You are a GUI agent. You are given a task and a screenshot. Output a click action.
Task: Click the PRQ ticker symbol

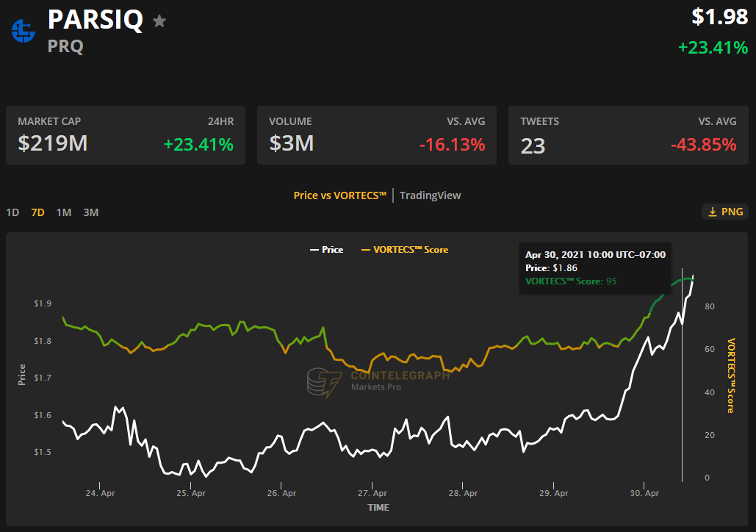[65, 46]
